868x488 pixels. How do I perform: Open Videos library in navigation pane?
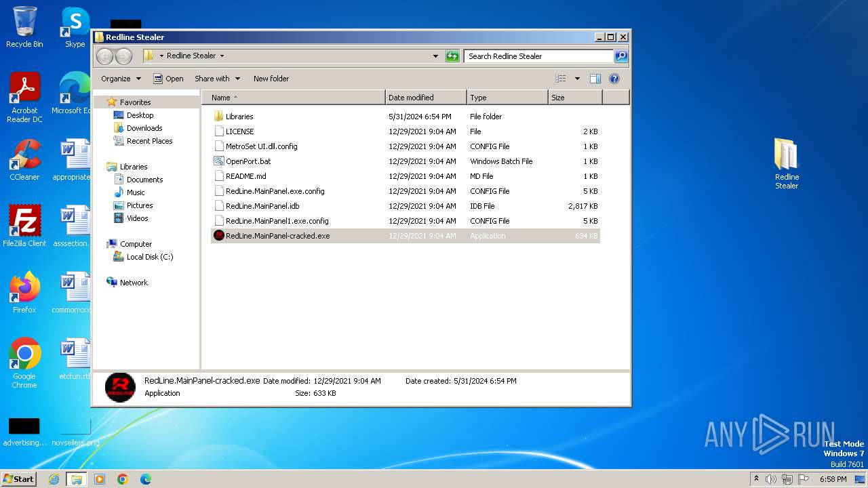coord(137,218)
